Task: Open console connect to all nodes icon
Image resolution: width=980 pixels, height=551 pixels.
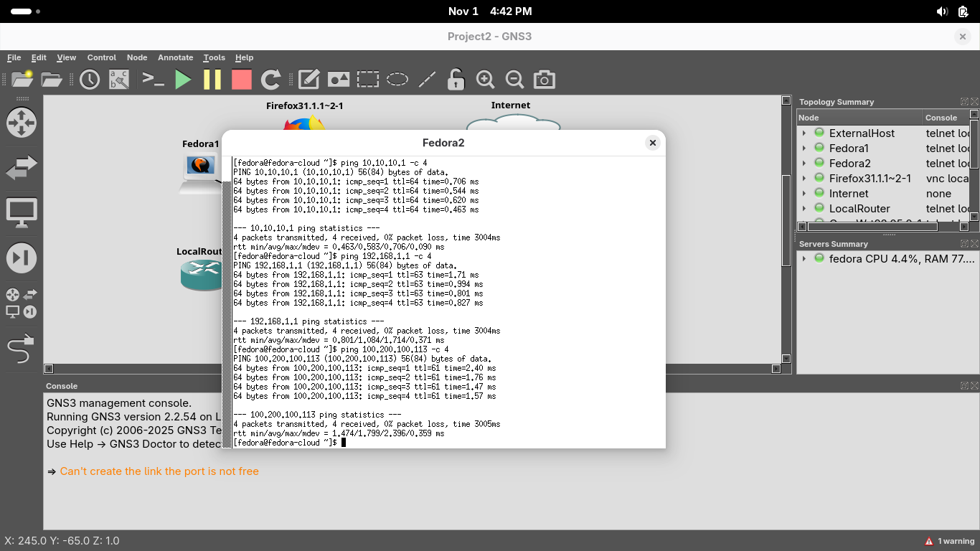Action: (x=154, y=80)
